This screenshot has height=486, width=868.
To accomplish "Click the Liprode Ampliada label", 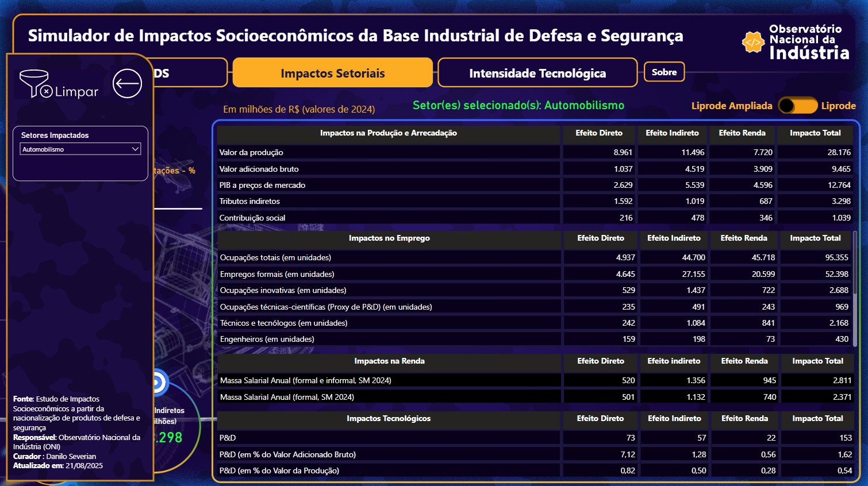I will (731, 106).
